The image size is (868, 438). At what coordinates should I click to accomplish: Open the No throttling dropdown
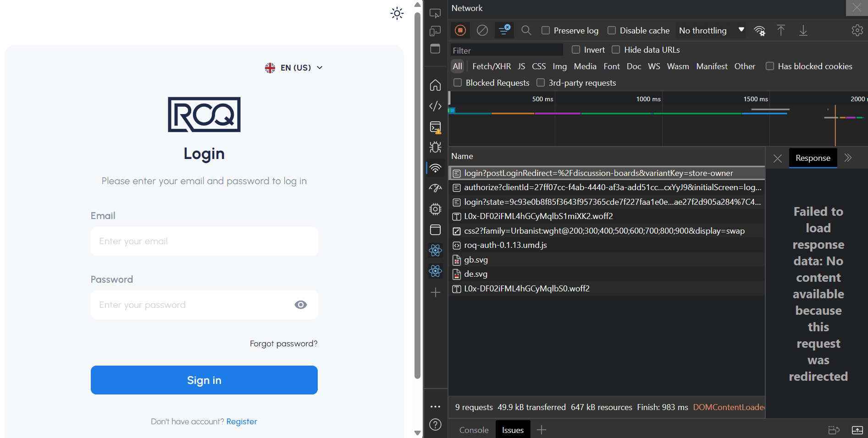711,31
